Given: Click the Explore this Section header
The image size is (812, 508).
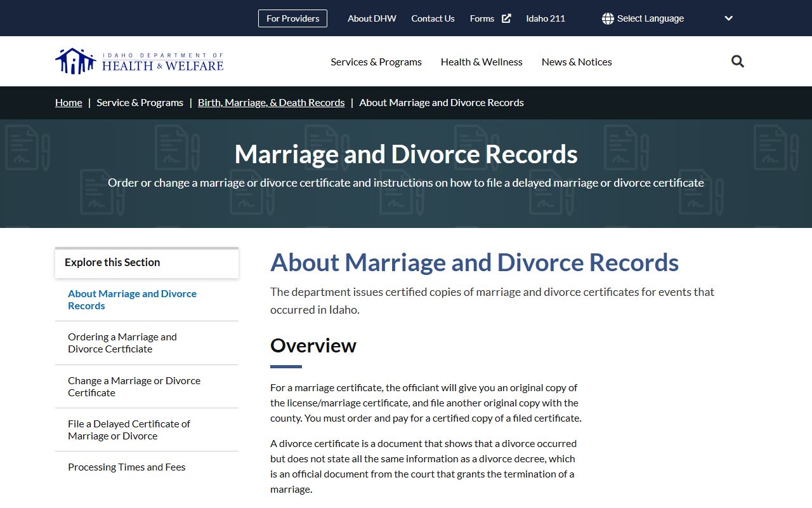Looking at the screenshot, I should 147,263.
